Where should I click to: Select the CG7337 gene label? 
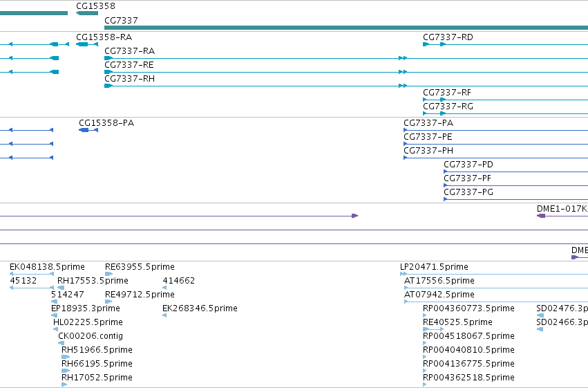(x=121, y=20)
